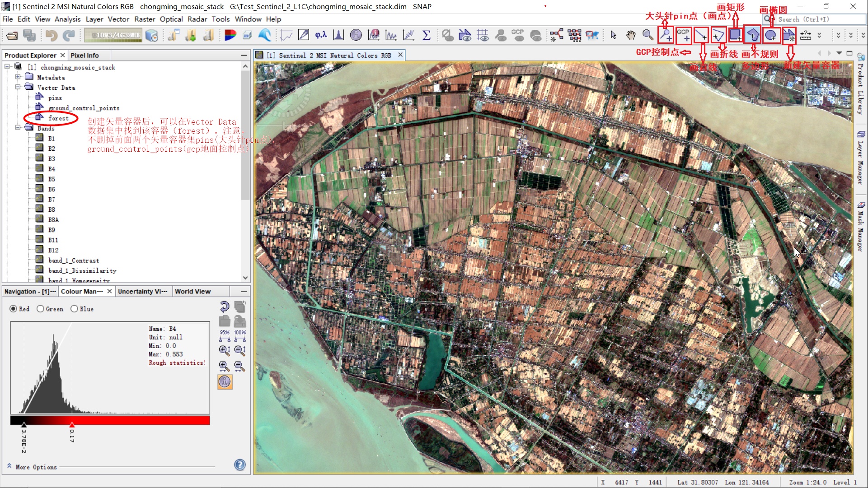Image resolution: width=868 pixels, height=488 pixels.
Task: Open the histogram tool in toolbar
Action: click(338, 35)
